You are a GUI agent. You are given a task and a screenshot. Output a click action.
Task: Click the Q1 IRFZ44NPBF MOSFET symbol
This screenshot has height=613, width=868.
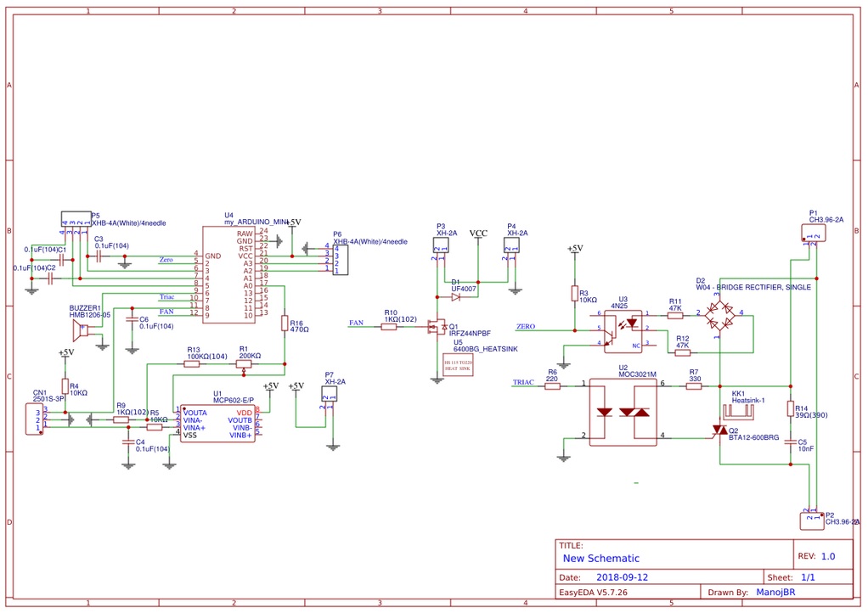pyautogui.click(x=438, y=327)
